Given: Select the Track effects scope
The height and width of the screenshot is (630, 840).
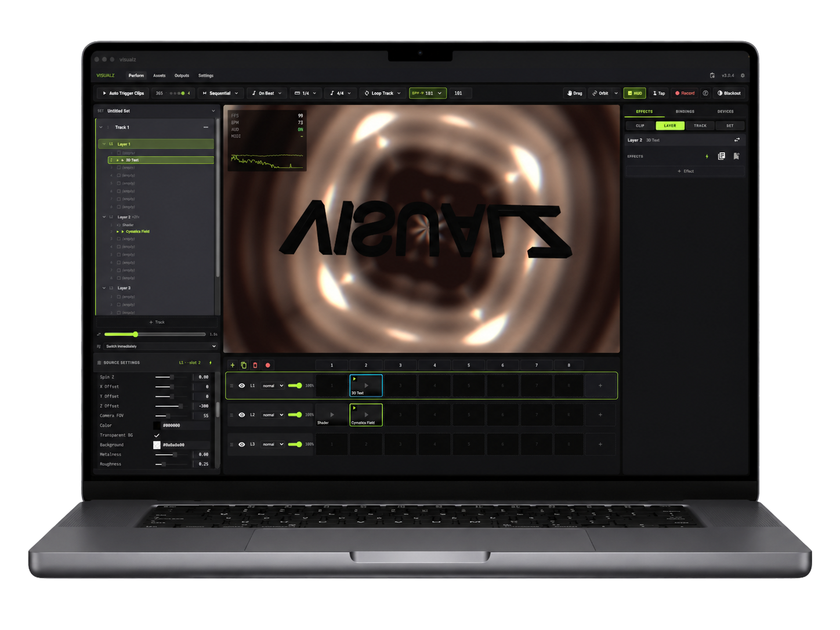Looking at the screenshot, I should point(700,125).
